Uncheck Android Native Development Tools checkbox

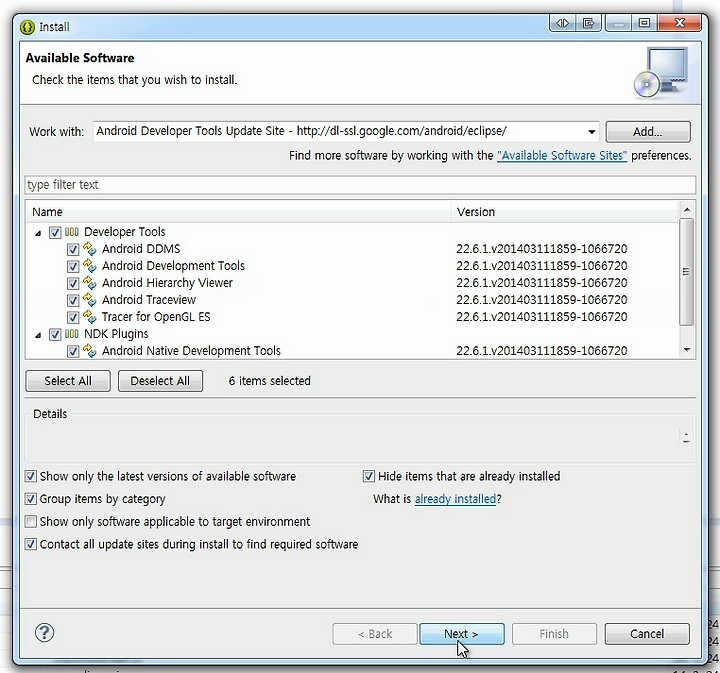[73, 351]
